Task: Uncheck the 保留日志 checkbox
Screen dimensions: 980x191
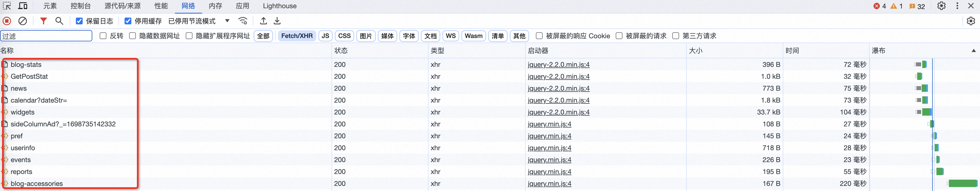Action: pos(79,21)
